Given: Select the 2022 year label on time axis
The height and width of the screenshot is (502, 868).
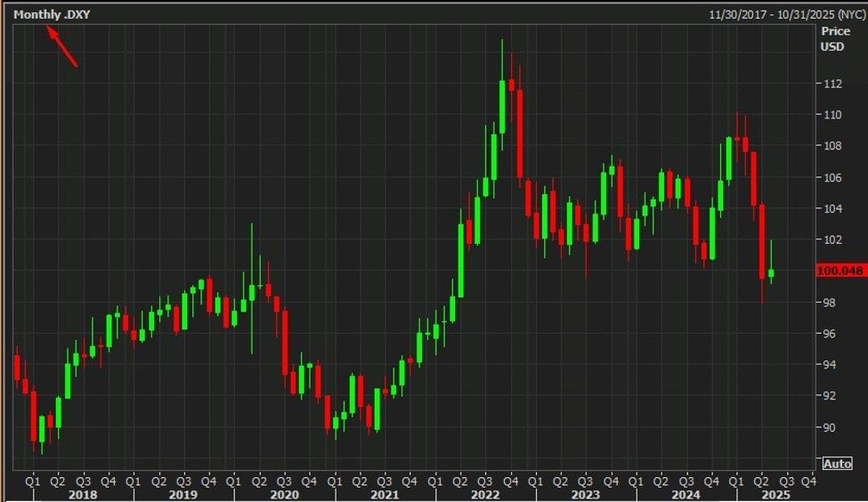Looking at the screenshot, I should [x=485, y=494].
